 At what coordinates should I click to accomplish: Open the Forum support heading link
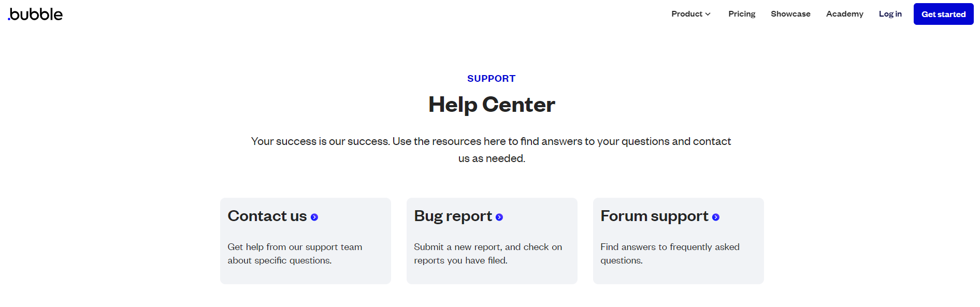pos(655,216)
